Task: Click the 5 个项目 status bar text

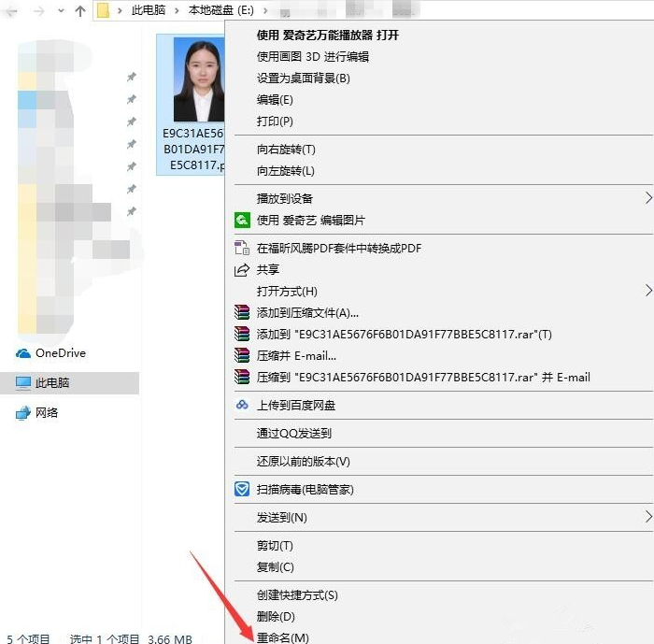Action: [28, 638]
